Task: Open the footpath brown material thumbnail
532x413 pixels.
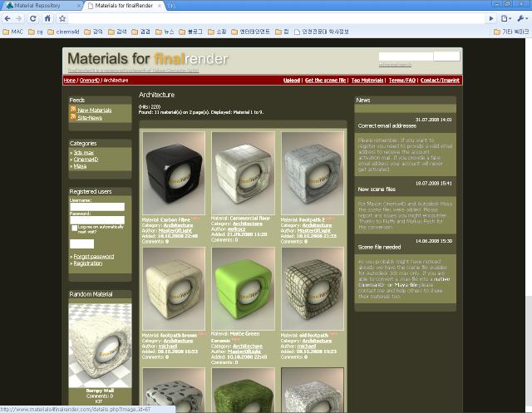Action: point(174,289)
